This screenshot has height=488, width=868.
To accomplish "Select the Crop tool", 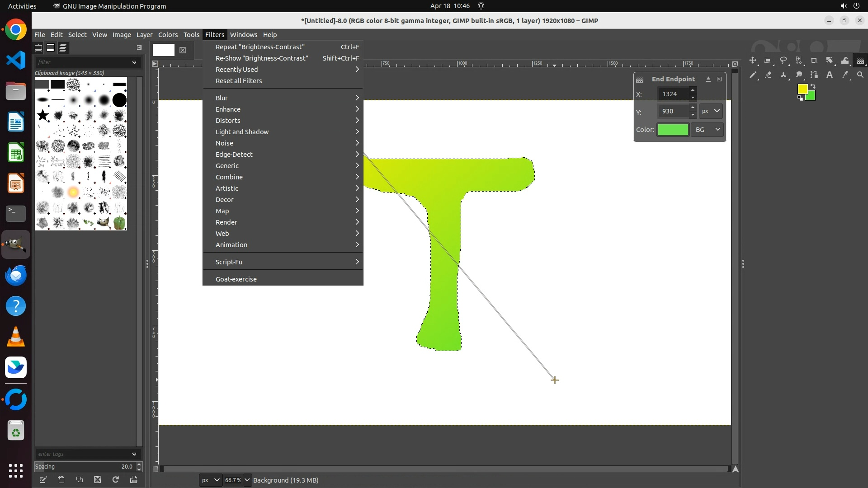I will (x=814, y=61).
